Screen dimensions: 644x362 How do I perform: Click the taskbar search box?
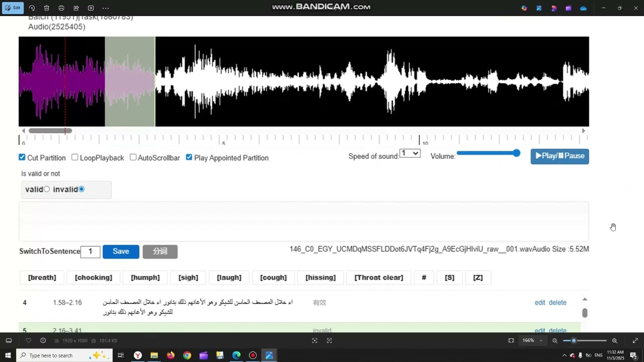tap(64, 355)
